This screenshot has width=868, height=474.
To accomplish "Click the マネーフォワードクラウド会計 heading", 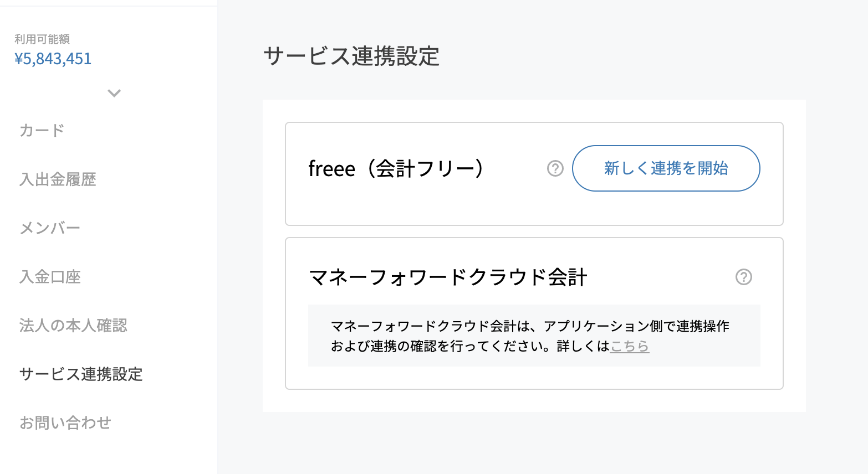I will coord(448,277).
